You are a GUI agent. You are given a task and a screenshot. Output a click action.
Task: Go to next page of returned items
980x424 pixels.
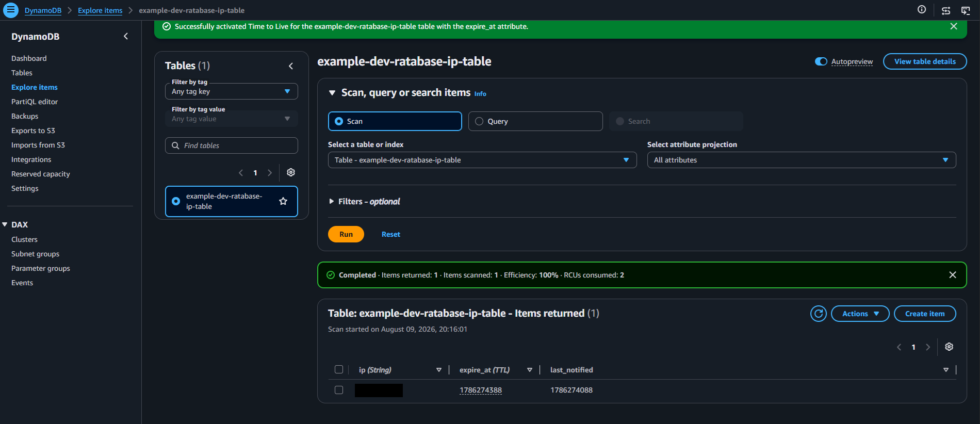(928, 347)
